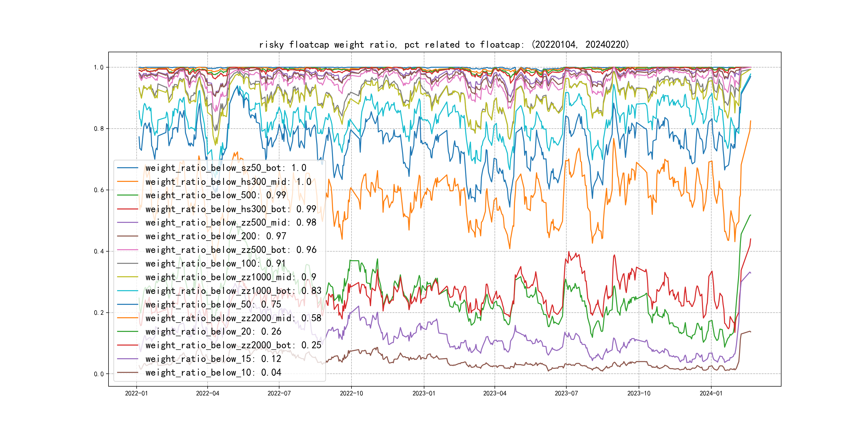Click legend entry weight_ratio_below_zz2000_mid
The image size is (868, 434).
coord(233,318)
